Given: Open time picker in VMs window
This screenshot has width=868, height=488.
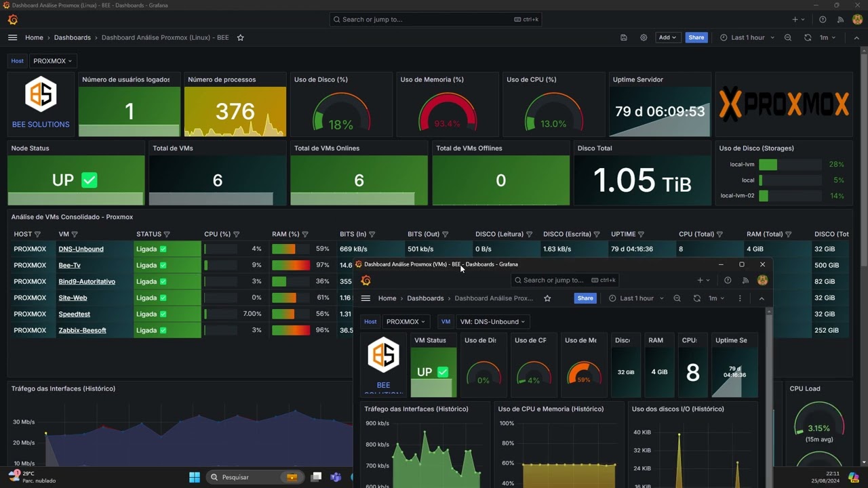Looking at the screenshot, I should pyautogui.click(x=637, y=298).
